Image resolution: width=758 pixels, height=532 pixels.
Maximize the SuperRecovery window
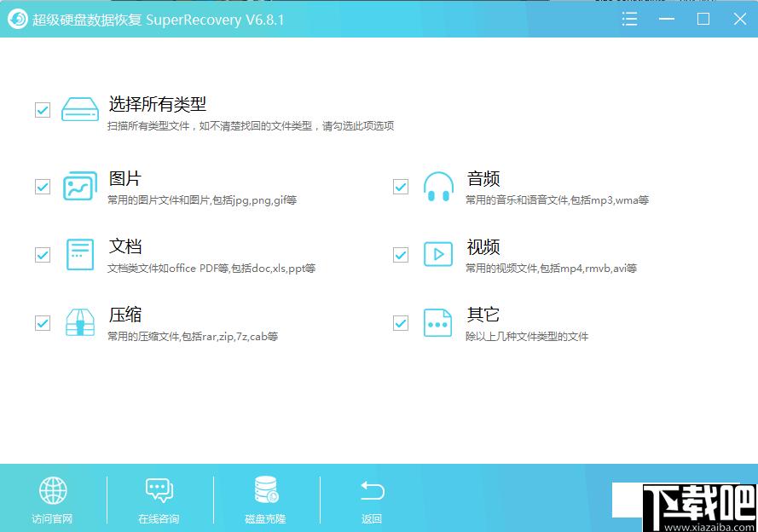click(x=703, y=20)
